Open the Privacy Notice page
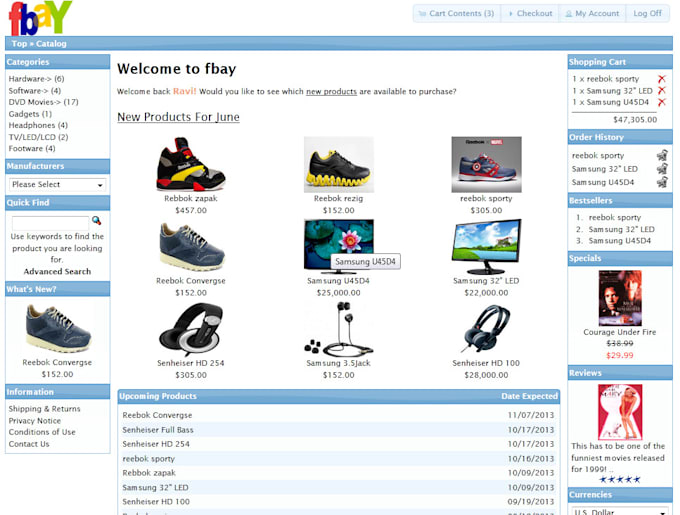 35,420
